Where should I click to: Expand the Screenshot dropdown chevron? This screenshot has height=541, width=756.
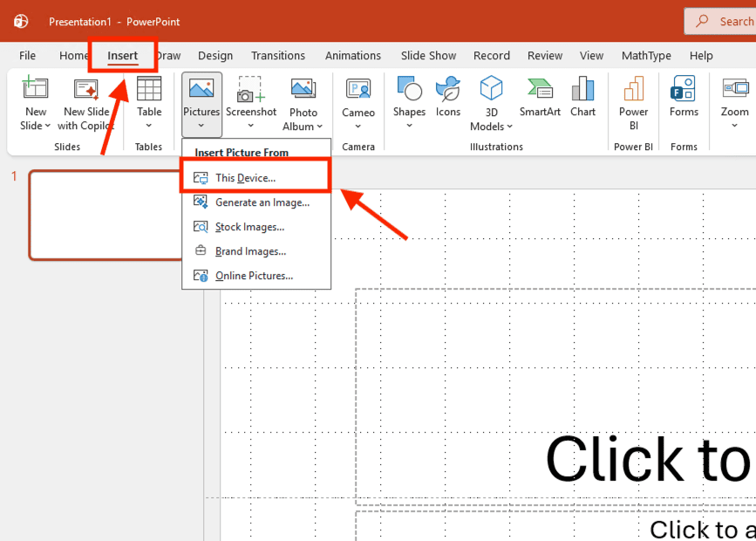(x=251, y=126)
